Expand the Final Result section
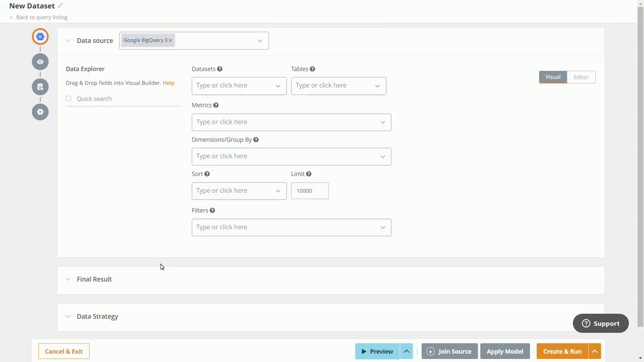644x362 pixels. 68,279
